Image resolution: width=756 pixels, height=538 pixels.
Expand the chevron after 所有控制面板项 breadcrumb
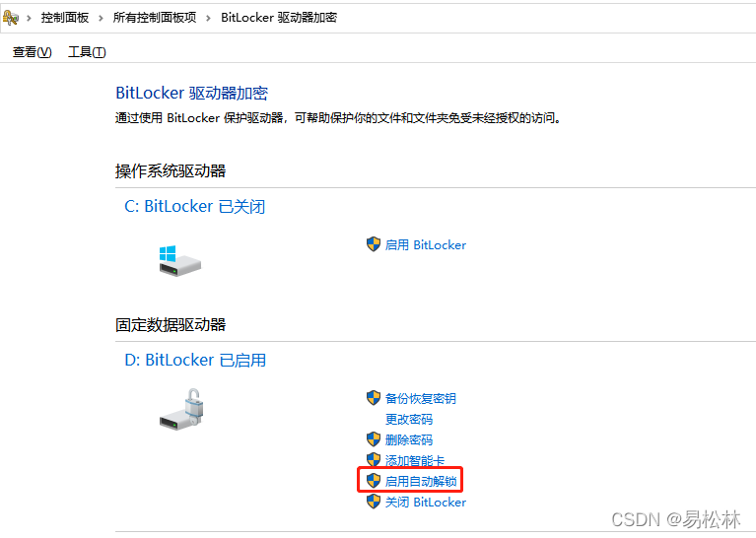(208, 19)
